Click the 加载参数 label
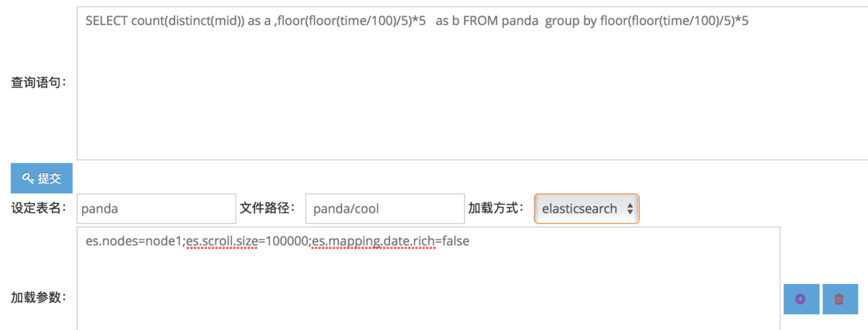 [38, 297]
